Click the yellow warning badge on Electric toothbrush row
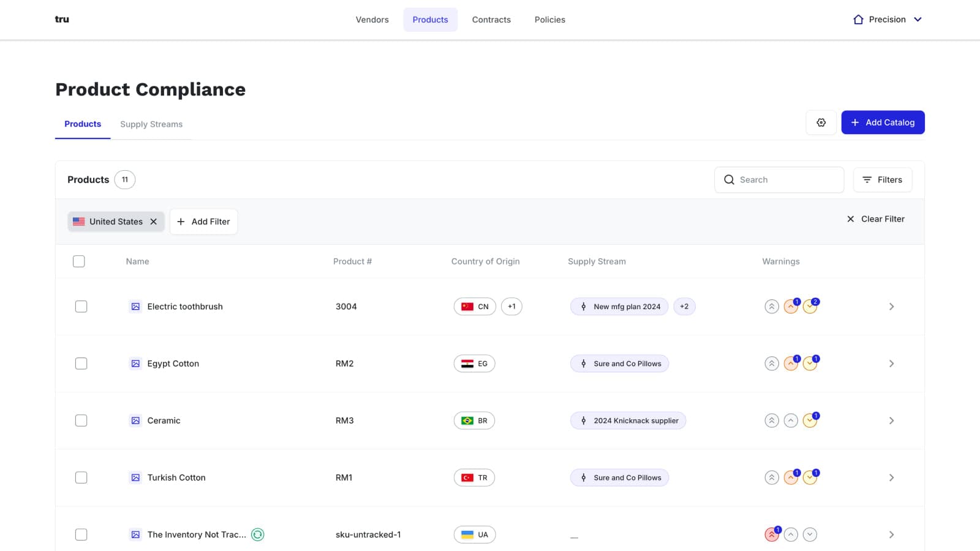This screenshot has height=551, width=980. pyautogui.click(x=810, y=307)
